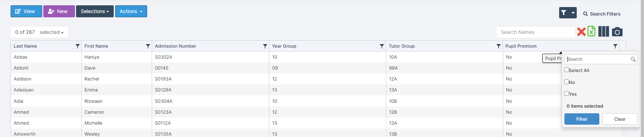The height and width of the screenshot is (137, 644).
Task: Expand the selected count dropdown
Action: (52, 32)
